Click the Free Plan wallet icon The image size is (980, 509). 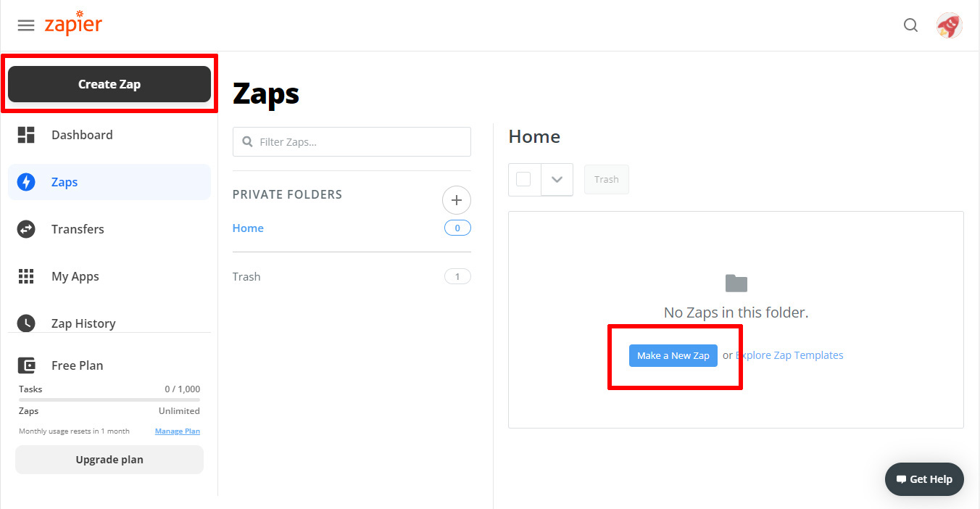(26, 365)
